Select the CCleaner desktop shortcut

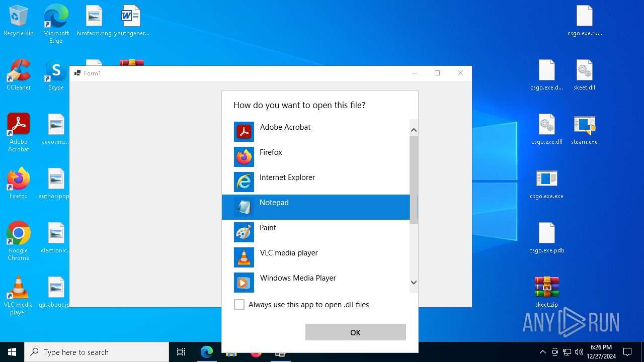(19, 75)
